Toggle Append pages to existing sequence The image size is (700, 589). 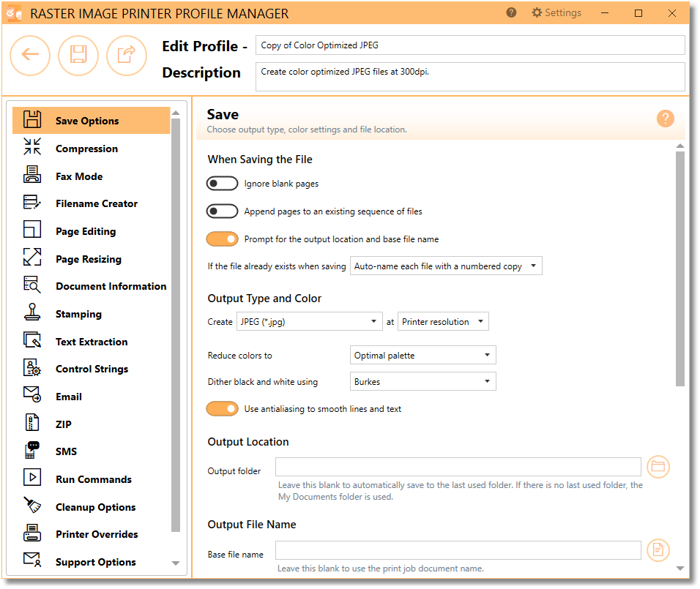click(x=222, y=211)
